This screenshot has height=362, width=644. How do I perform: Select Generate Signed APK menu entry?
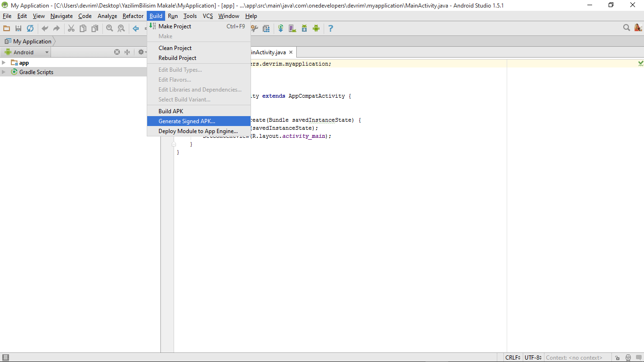187,121
